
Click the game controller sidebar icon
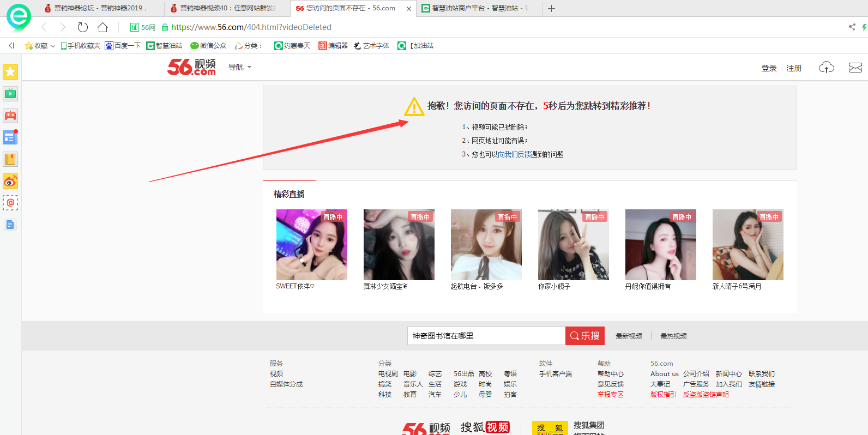pyautogui.click(x=10, y=116)
